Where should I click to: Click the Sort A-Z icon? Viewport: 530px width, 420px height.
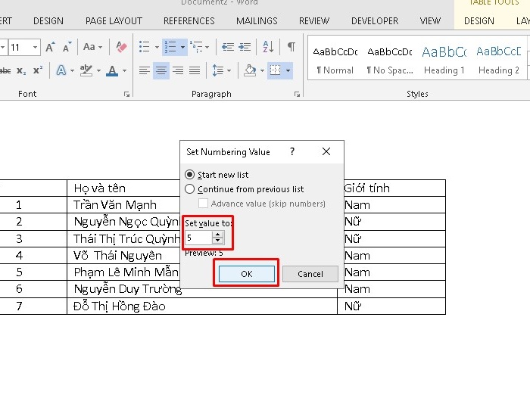point(268,47)
